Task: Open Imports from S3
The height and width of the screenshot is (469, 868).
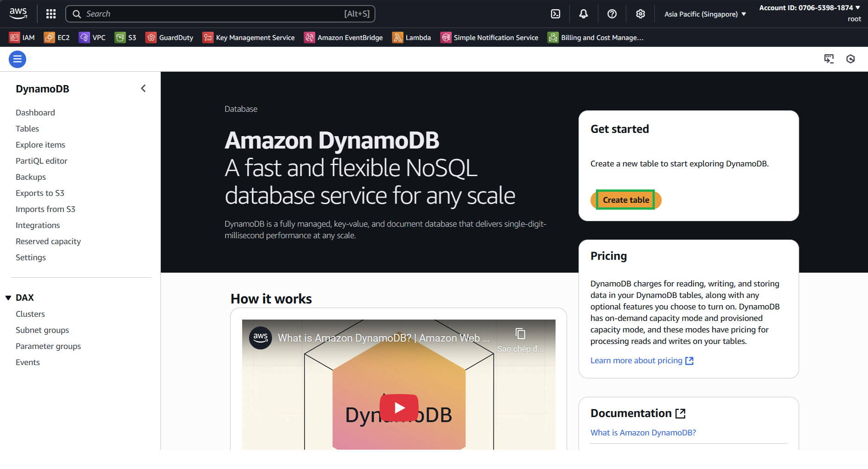Action: pos(45,209)
